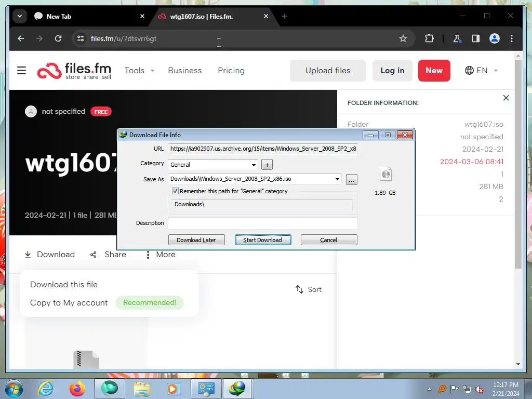The width and height of the screenshot is (532, 399).
Task: Select the wtg1607.iso Files.fm tab
Action: click(214, 16)
